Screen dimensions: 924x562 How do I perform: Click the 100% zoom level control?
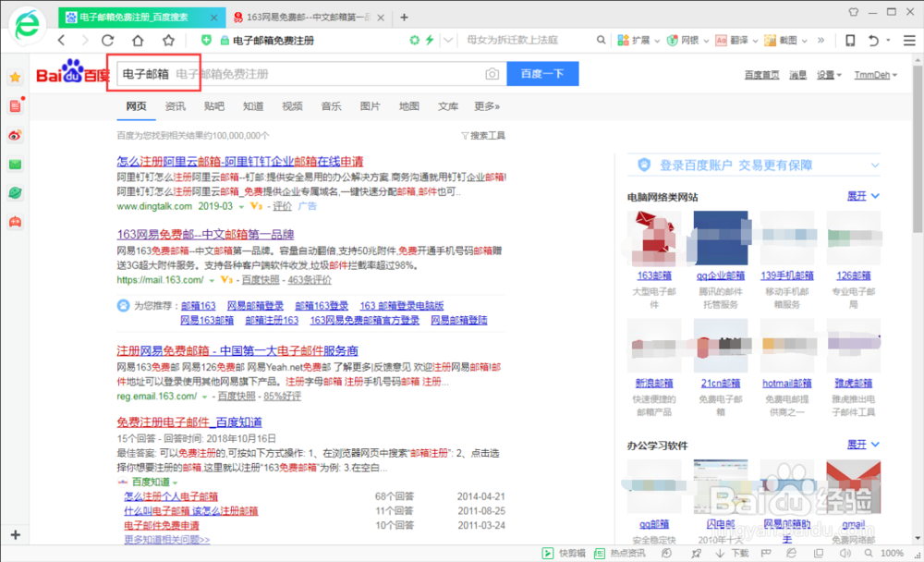point(892,553)
